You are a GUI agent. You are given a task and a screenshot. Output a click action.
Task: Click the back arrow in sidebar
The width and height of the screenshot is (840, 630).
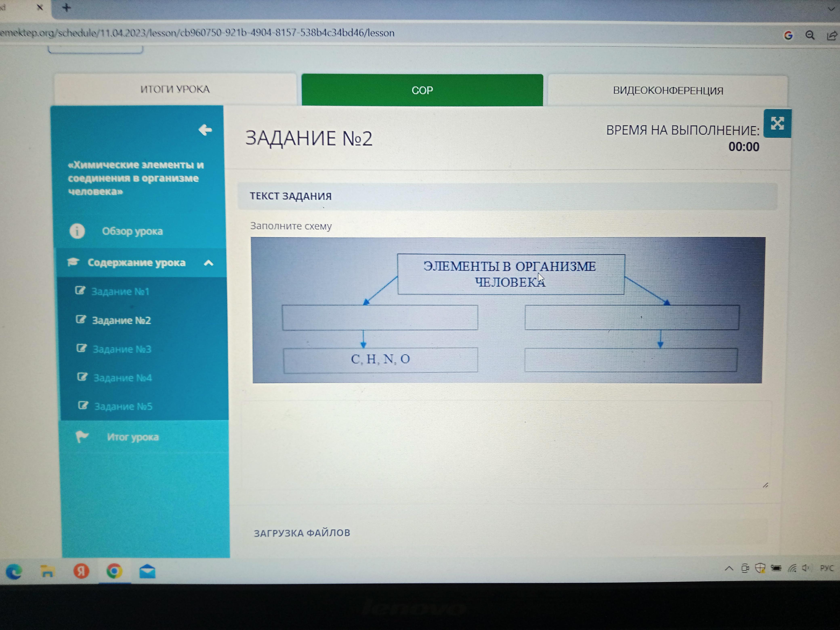pos(205,130)
